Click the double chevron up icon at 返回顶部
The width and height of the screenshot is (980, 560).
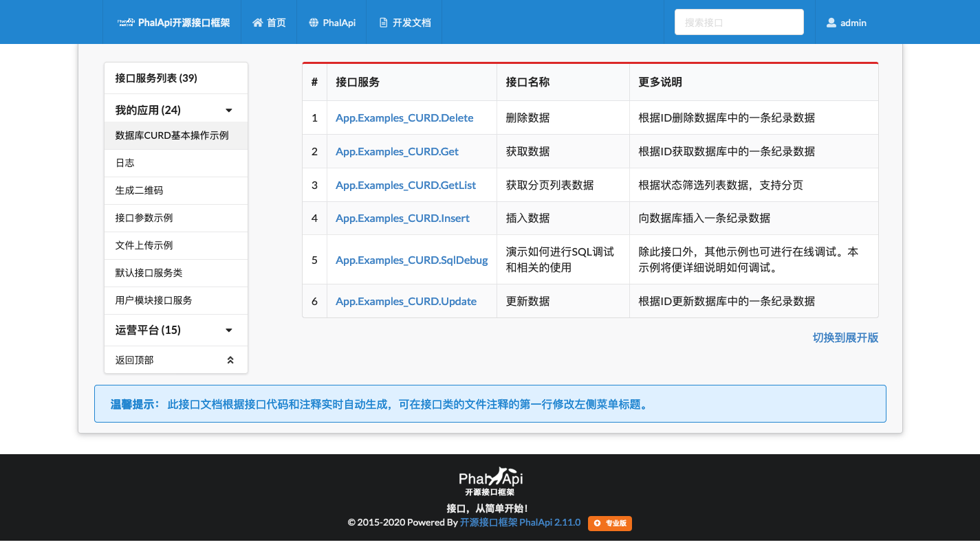coord(230,360)
